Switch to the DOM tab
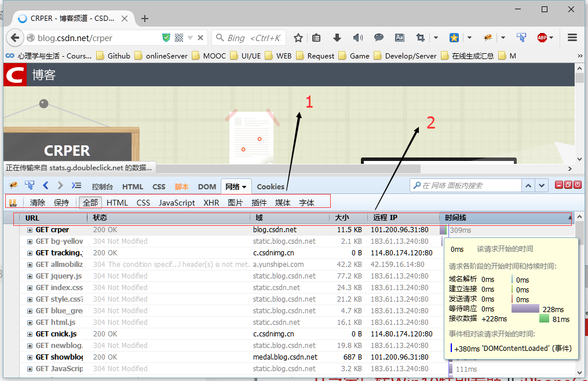 (x=207, y=187)
